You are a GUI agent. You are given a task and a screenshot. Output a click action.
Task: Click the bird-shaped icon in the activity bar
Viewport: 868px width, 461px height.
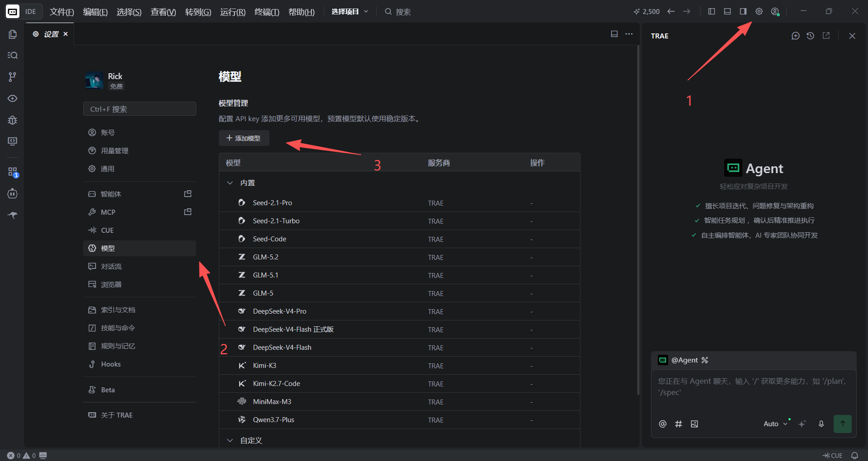(13, 215)
